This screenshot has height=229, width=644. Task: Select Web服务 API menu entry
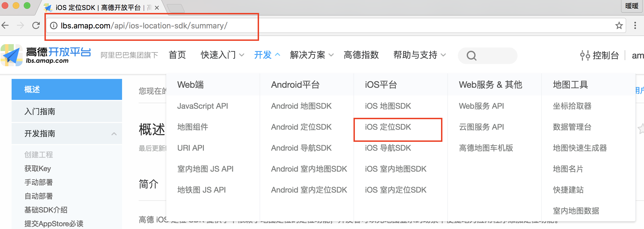point(481,106)
